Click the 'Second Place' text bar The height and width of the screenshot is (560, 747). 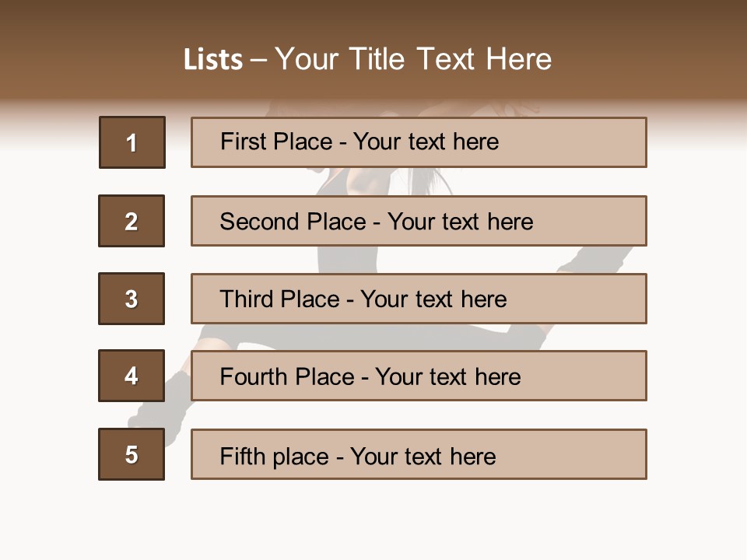[419, 221]
